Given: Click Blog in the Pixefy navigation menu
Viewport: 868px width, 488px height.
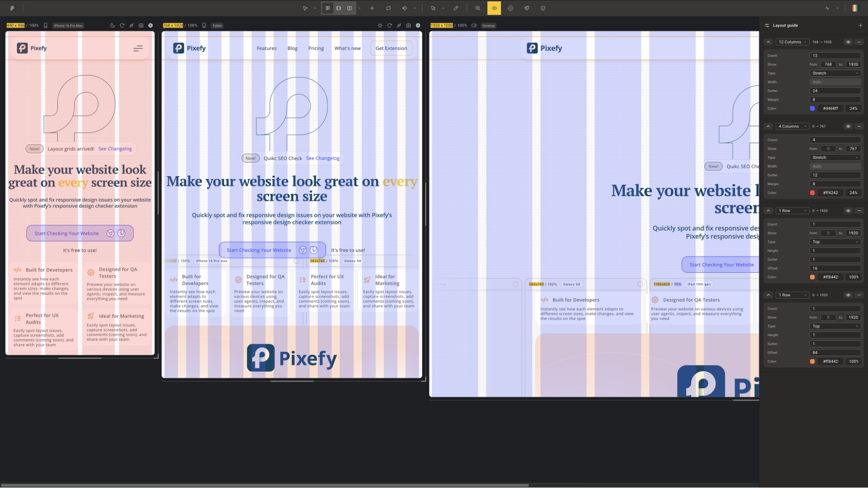Looking at the screenshot, I should coord(292,48).
